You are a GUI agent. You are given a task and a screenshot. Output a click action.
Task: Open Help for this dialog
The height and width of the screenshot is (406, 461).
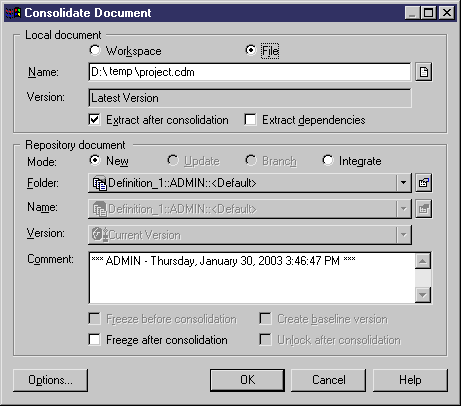(410, 380)
